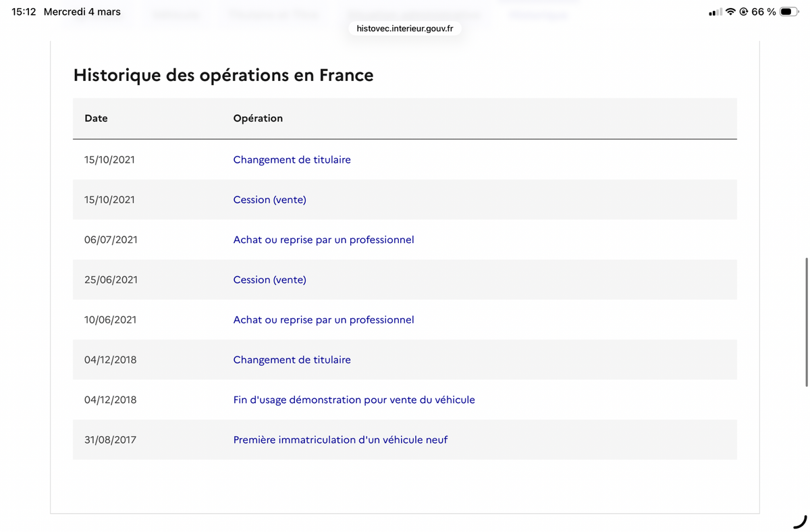Screen dimensions: 810x532
Task: Click Fin d'usage démonstration pour vente
Action: (354, 400)
